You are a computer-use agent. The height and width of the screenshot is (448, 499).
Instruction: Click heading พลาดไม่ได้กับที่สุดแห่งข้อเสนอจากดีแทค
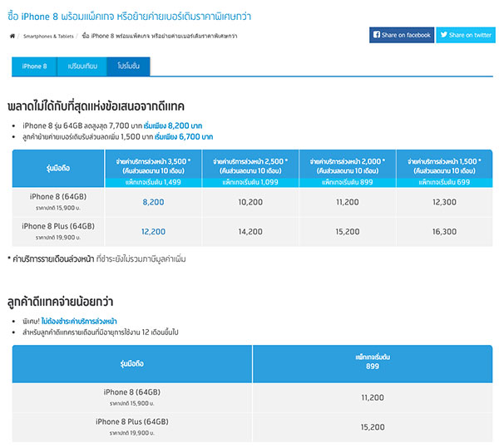pos(96,106)
